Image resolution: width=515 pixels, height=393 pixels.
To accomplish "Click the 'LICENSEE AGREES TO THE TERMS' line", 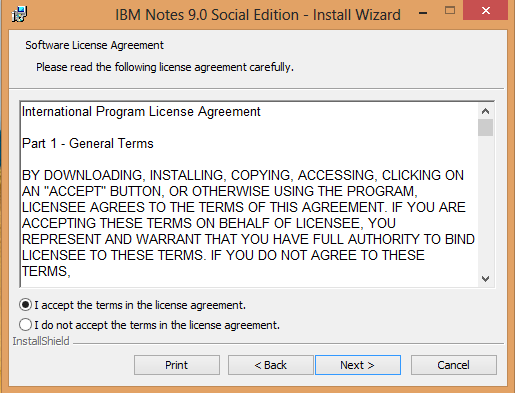I will pos(244,207).
